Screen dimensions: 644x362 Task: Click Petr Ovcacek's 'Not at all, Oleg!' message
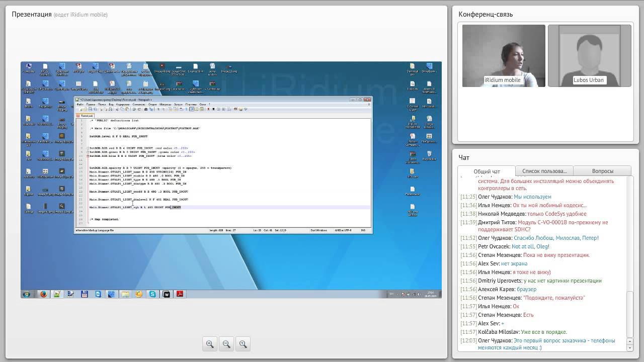(x=530, y=246)
